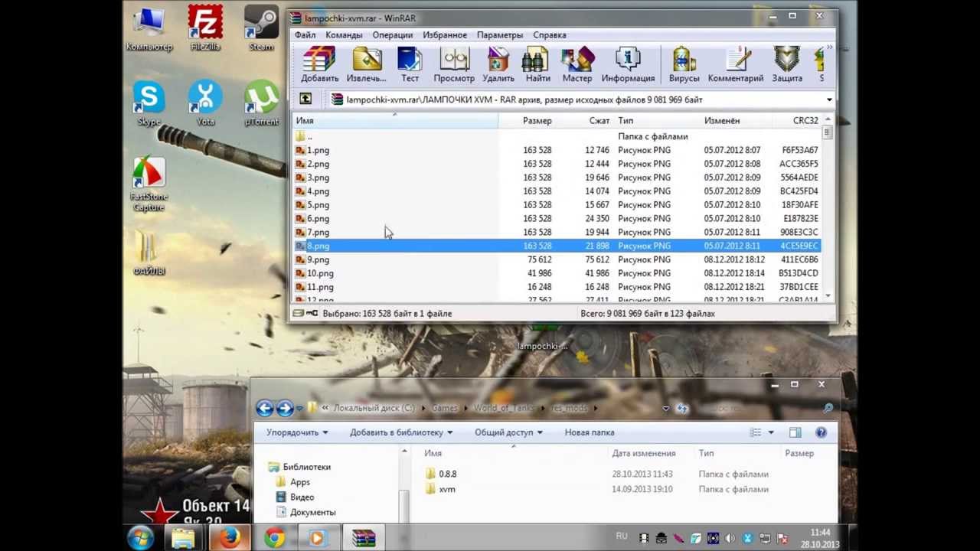Click the Extract (Извлечь) toolbar icon

[367, 64]
